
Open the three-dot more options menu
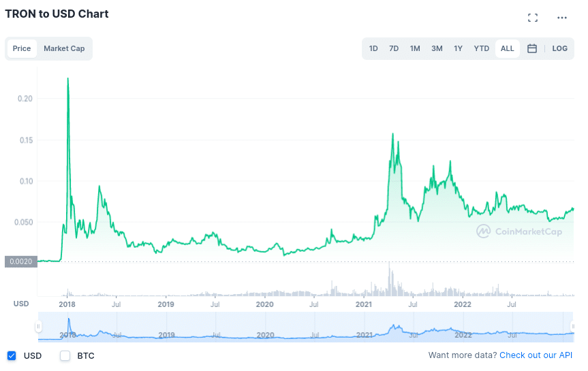point(561,18)
